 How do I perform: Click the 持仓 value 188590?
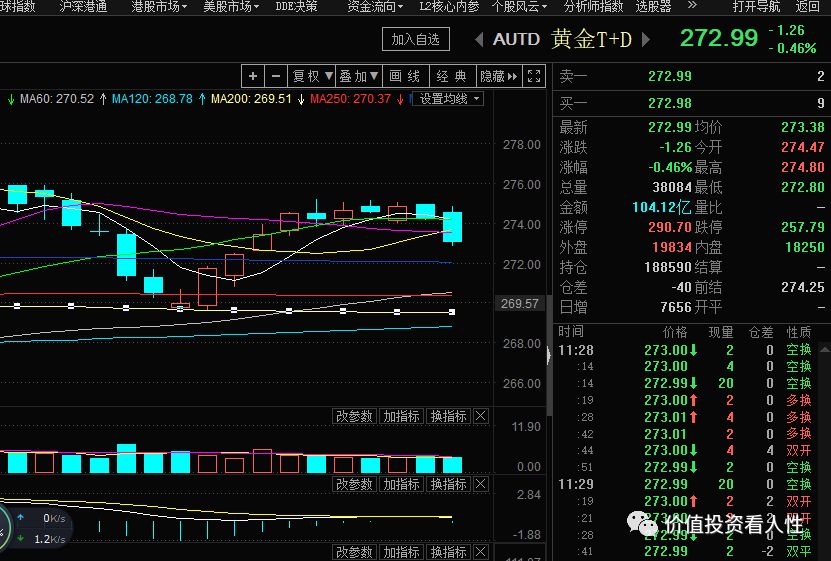[x=668, y=268]
